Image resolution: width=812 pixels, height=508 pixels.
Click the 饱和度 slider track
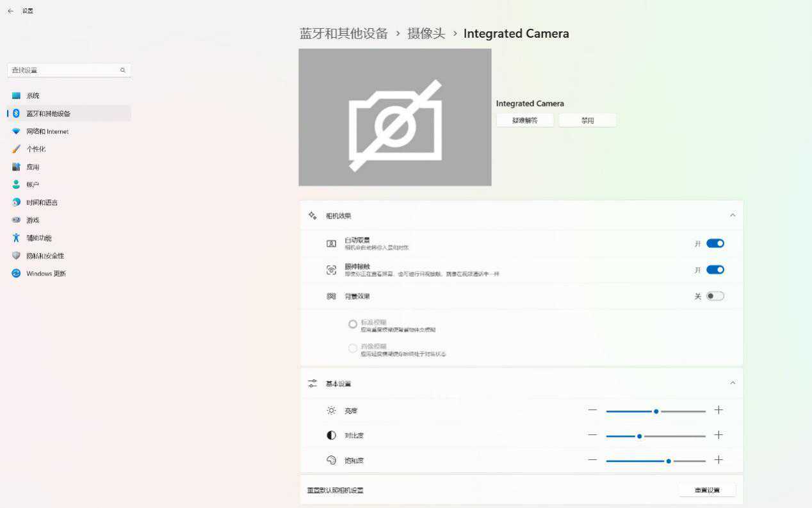coord(656,461)
